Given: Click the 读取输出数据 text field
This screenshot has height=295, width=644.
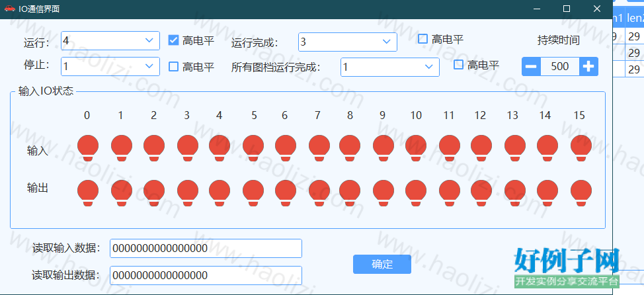Looking at the screenshot, I should [206, 276].
